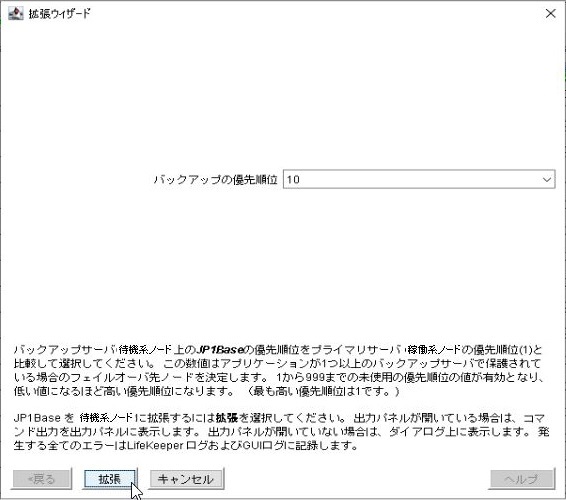
Task: Click the second paragraph starting with JP1Base を
Action: pos(281,431)
